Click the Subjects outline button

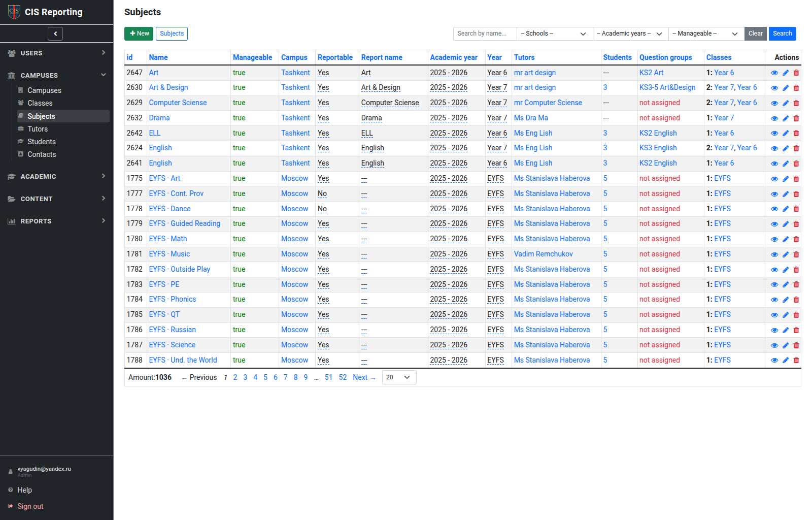coord(172,34)
